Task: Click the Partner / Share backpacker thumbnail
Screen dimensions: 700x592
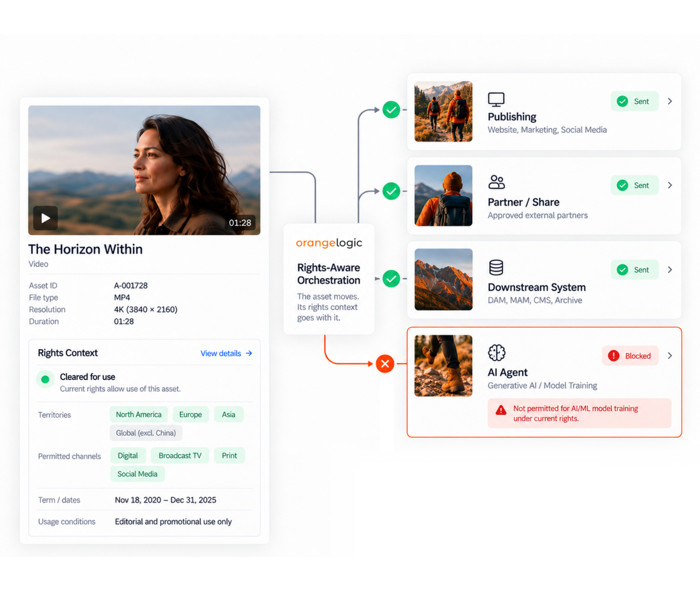Action: 443,195
